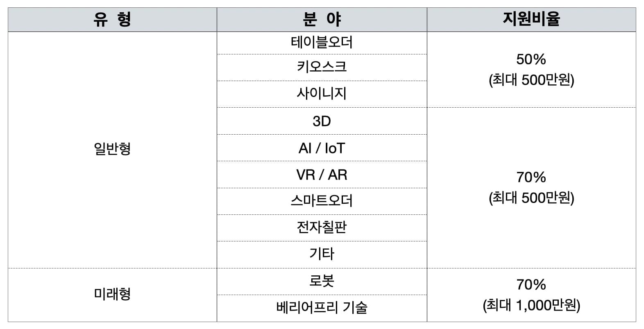Click the 사이니지 field cell
The image size is (644, 329).
coord(322,94)
